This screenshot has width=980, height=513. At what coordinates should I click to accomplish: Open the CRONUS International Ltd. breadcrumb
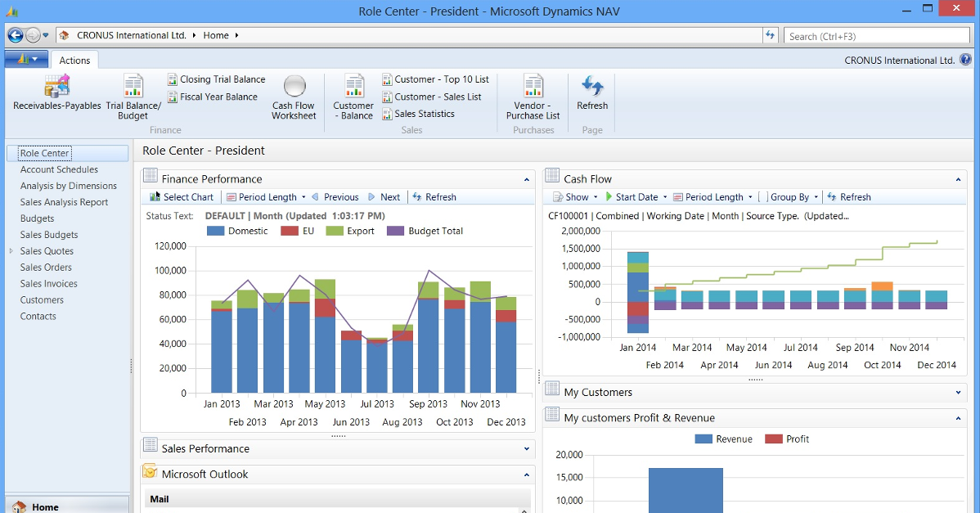click(131, 35)
